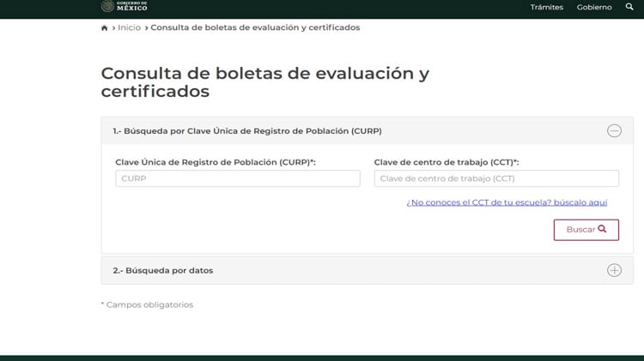The image size is (644, 361).
Task: Open the ¿No conoces el CCT? link
Action: point(507,202)
